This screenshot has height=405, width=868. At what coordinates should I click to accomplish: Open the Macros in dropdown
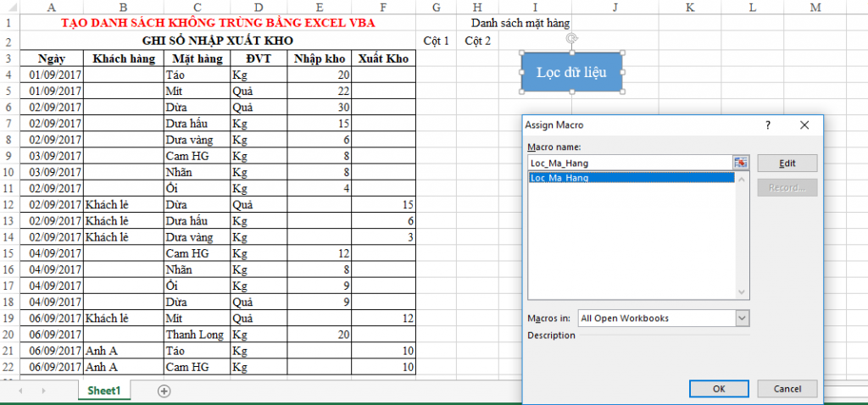tap(743, 318)
